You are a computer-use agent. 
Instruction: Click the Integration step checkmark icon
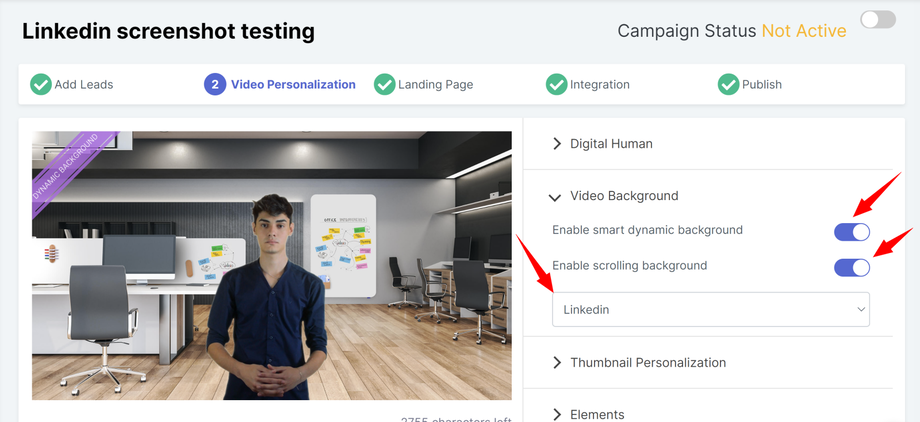point(557,85)
